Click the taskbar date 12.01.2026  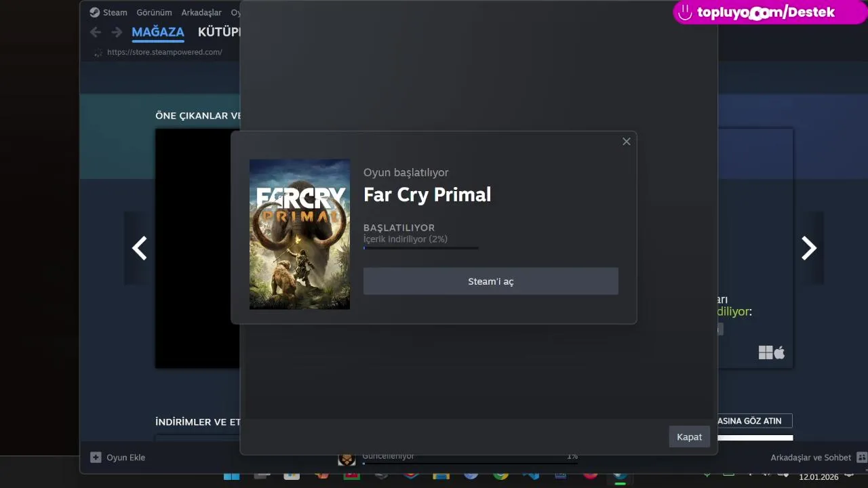click(818, 477)
